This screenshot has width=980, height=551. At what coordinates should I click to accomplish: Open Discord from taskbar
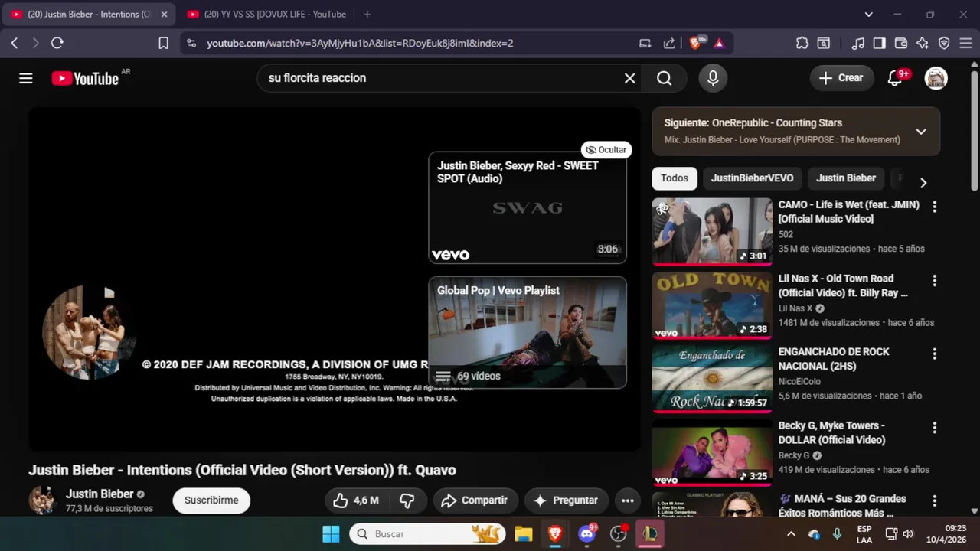[587, 534]
